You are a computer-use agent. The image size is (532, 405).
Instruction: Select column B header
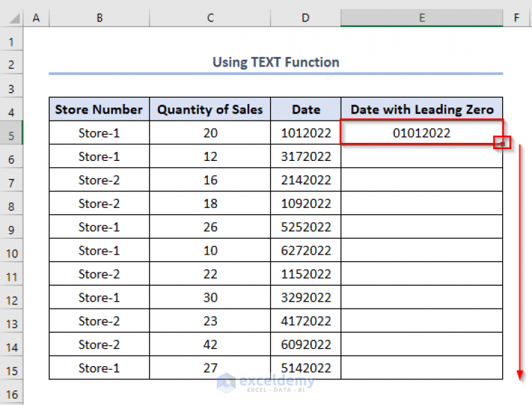point(100,17)
